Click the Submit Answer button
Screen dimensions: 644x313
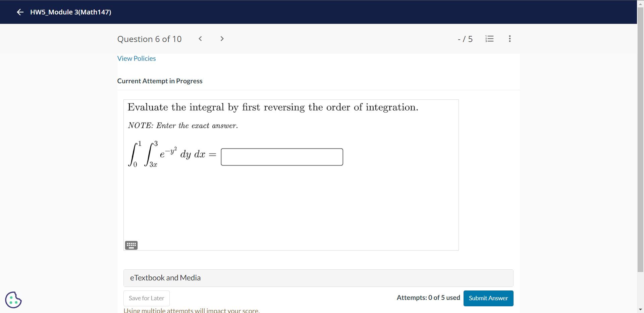(x=488, y=298)
